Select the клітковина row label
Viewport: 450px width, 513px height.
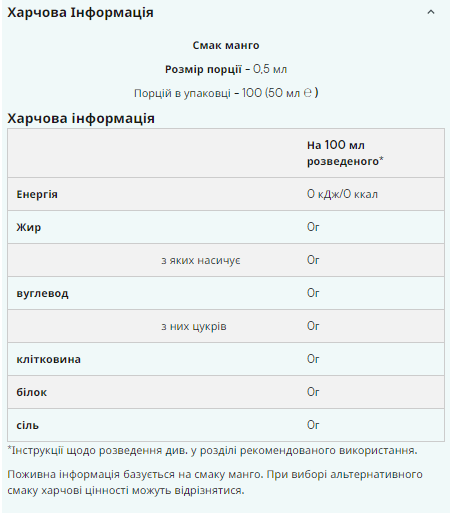48,359
